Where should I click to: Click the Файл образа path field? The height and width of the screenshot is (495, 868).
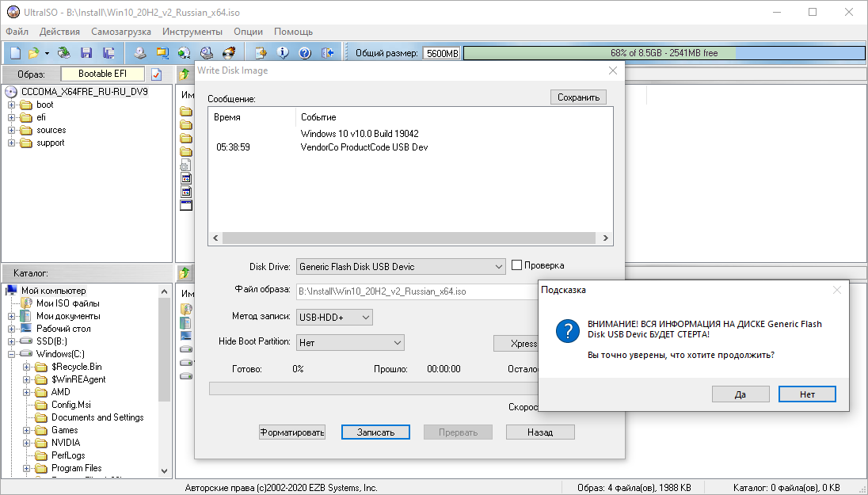click(x=417, y=291)
